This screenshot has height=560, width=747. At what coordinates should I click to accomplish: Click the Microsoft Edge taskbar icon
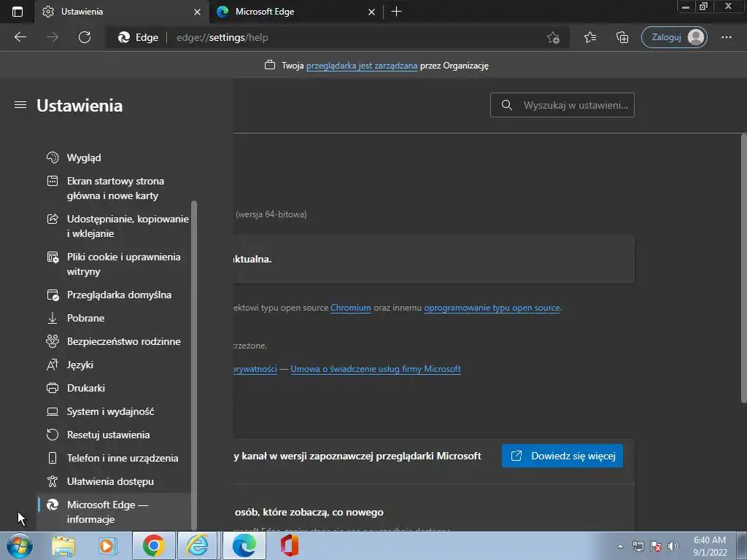[x=244, y=545]
